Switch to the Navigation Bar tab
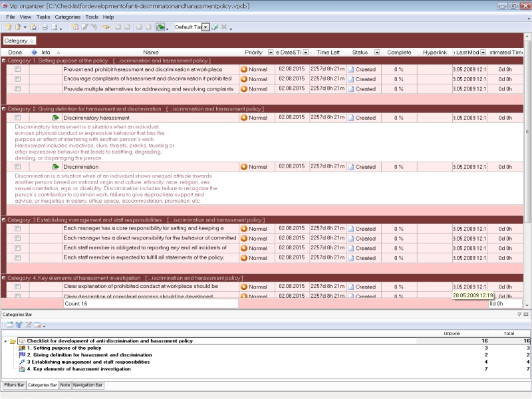 click(88, 385)
